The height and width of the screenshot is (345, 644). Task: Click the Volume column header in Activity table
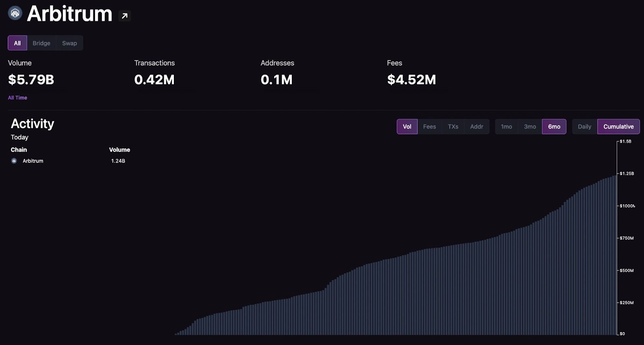click(120, 150)
